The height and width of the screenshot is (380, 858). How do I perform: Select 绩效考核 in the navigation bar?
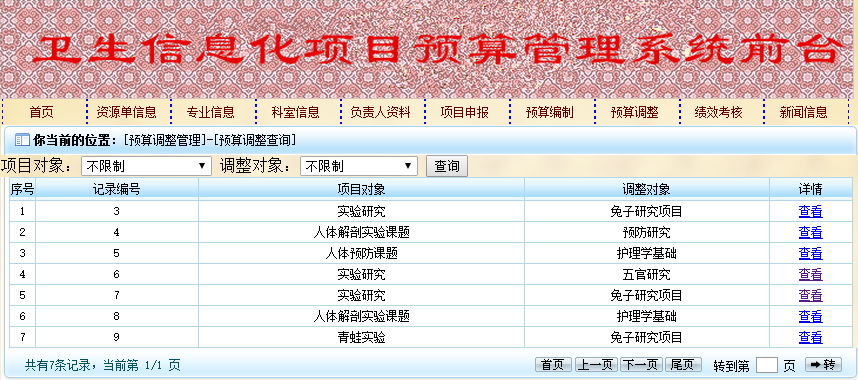coord(718,113)
